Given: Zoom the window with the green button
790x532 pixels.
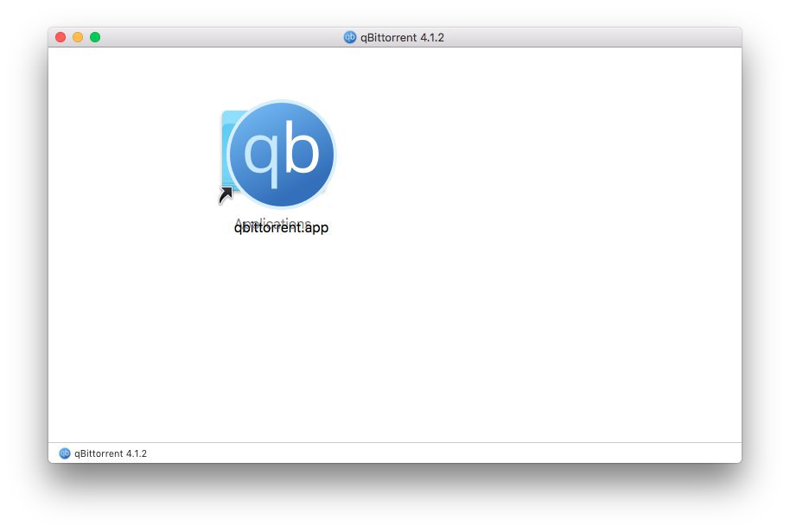Looking at the screenshot, I should click(x=95, y=37).
